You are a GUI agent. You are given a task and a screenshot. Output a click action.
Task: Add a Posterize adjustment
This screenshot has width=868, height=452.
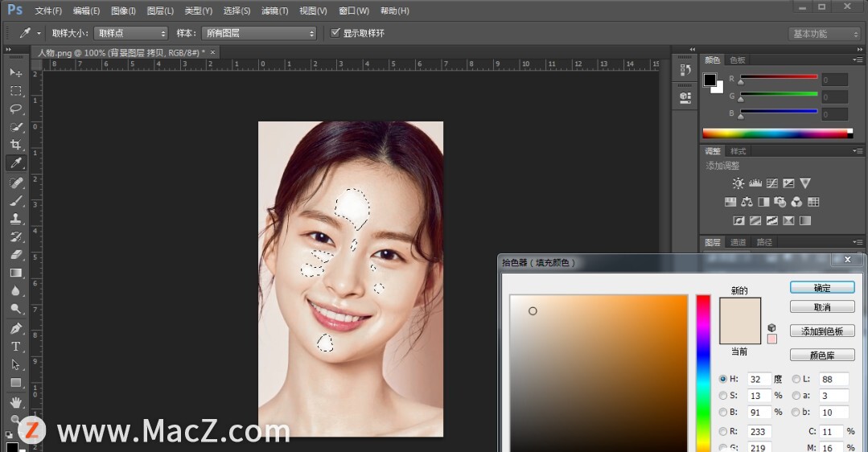755,220
